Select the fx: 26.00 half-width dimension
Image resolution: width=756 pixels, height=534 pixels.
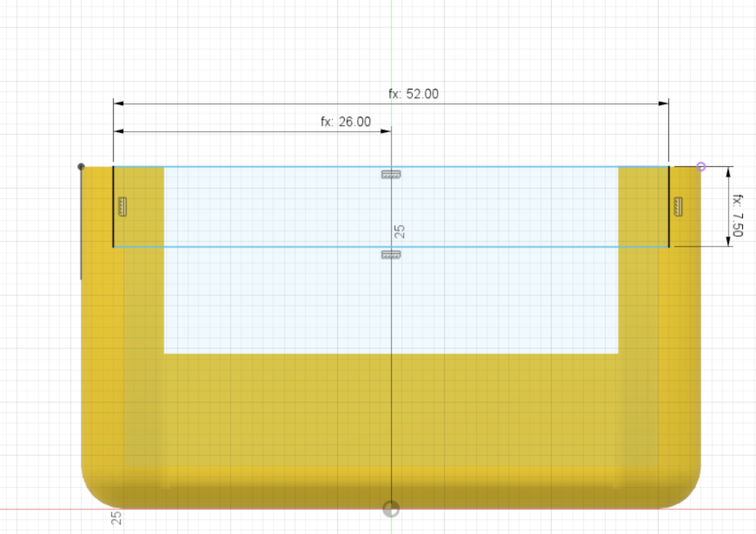click(345, 122)
